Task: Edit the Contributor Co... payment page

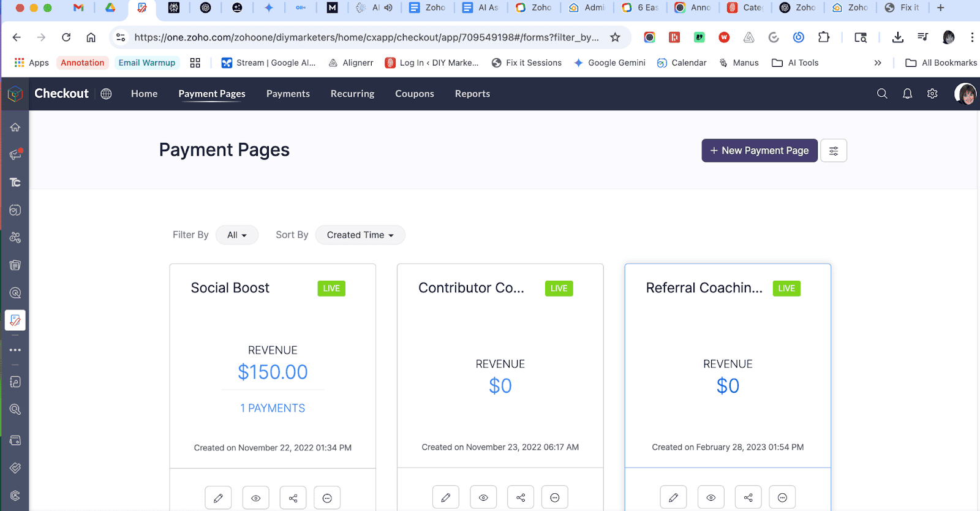Action: [x=446, y=498]
